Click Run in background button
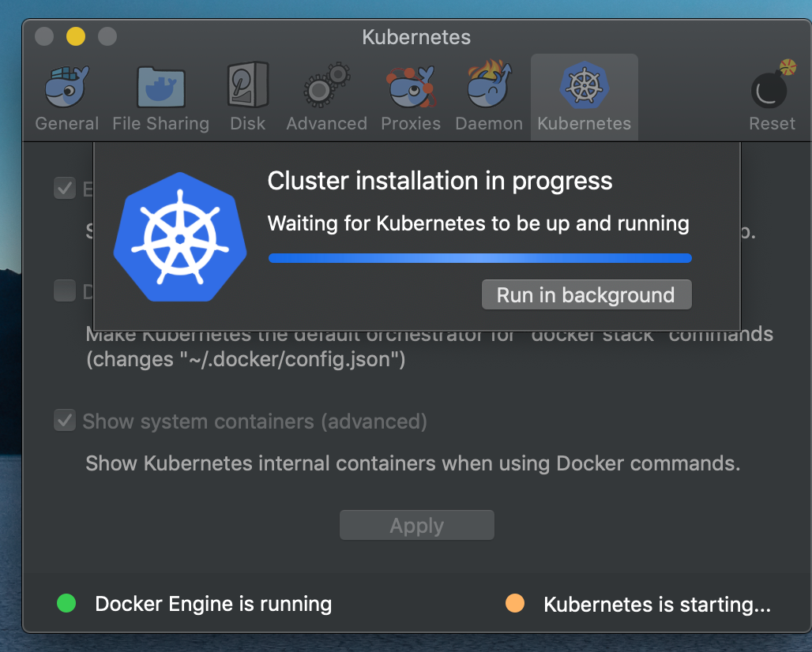The image size is (812, 652). [x=586, y=294]
